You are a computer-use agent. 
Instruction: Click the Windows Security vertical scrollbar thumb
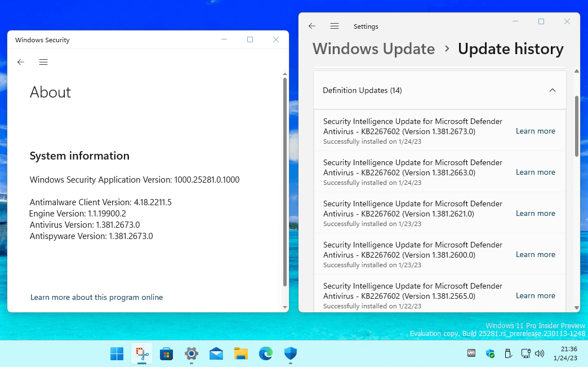[284, 182]
